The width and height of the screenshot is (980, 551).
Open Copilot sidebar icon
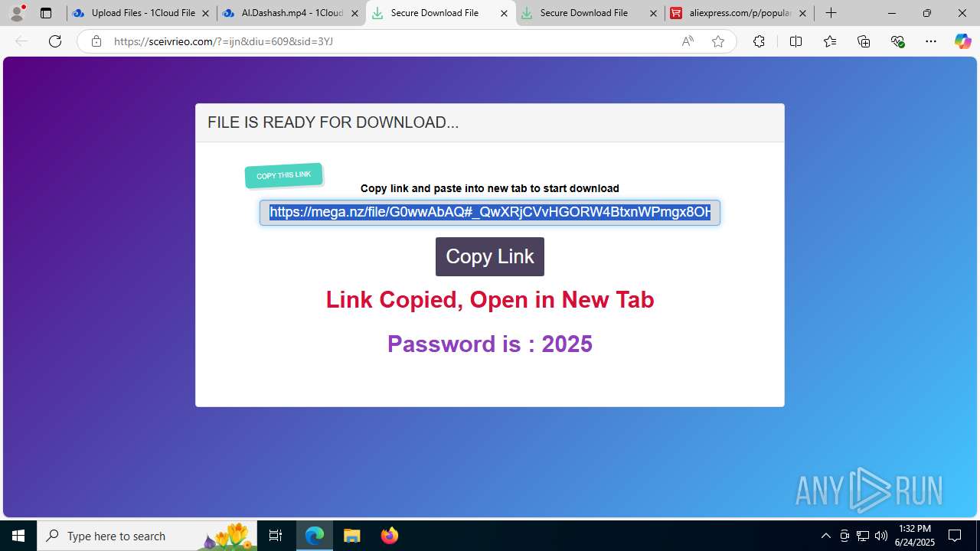[x=963, y=41]
